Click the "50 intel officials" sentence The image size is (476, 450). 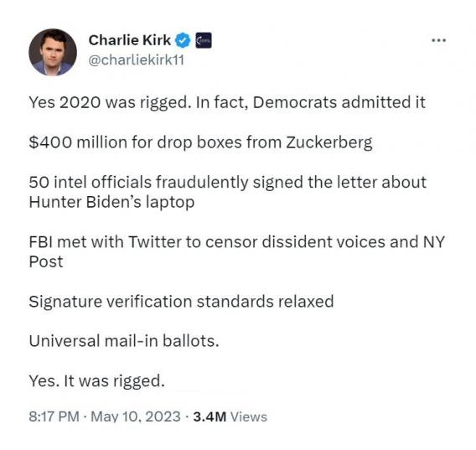tap(228, 182)
